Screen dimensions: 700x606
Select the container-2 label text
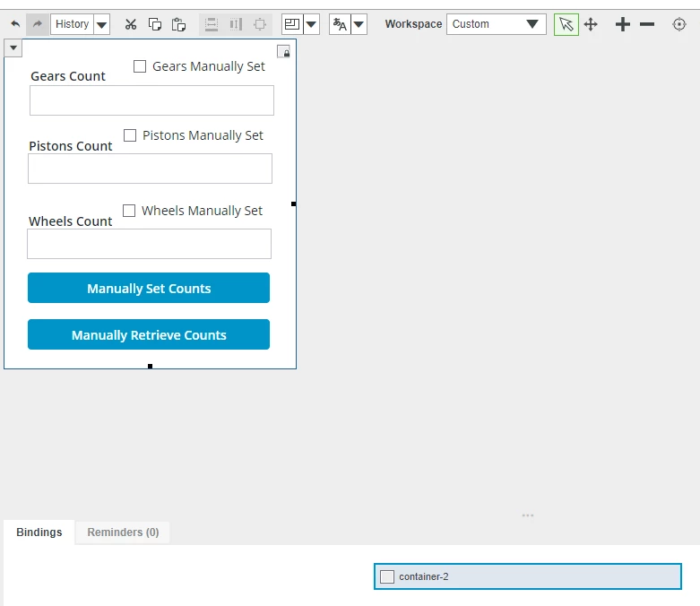424,576
